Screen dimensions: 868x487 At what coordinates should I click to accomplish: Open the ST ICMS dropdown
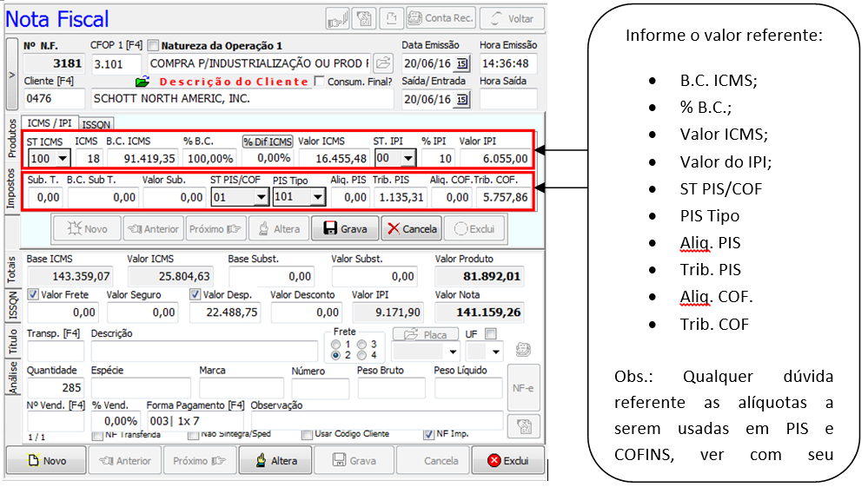pyautogui.click(x=62, y=159)
